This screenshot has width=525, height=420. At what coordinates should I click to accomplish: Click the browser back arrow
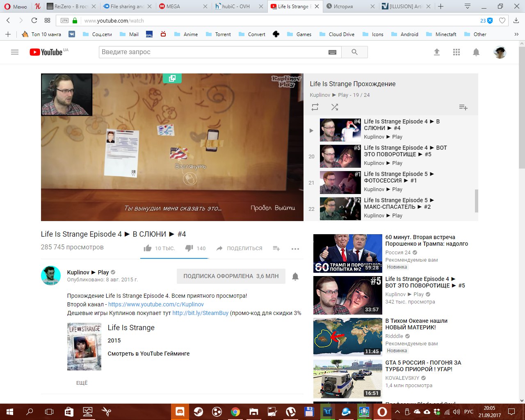8,21
